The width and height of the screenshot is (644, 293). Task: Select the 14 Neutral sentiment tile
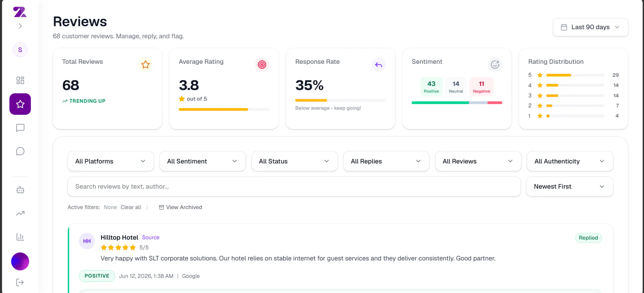(456, 87)
